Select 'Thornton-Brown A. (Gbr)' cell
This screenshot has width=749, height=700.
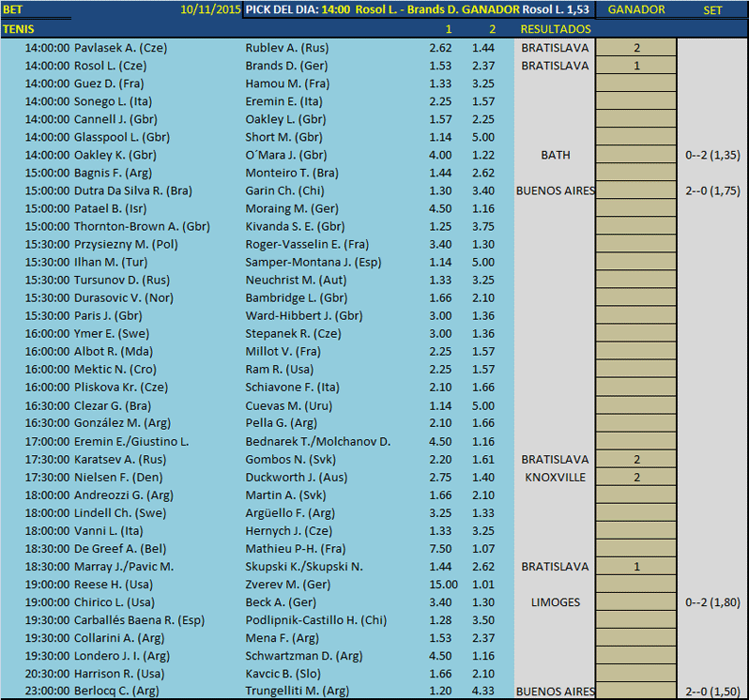click(x=142, y=226)
